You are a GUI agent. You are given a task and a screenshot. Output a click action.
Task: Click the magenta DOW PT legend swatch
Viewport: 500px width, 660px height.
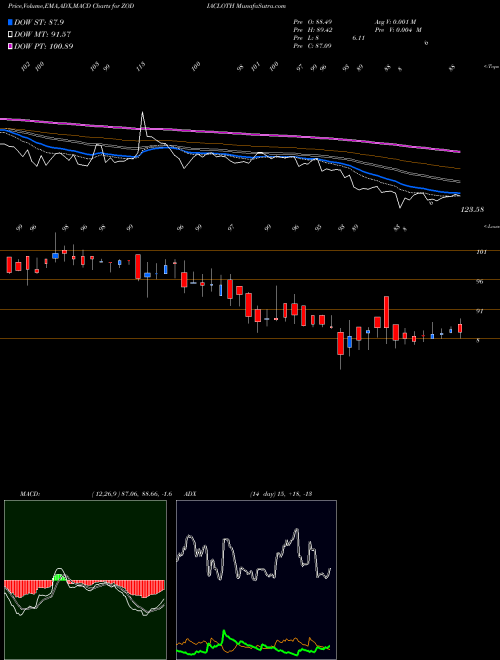[x=10, y=46]
